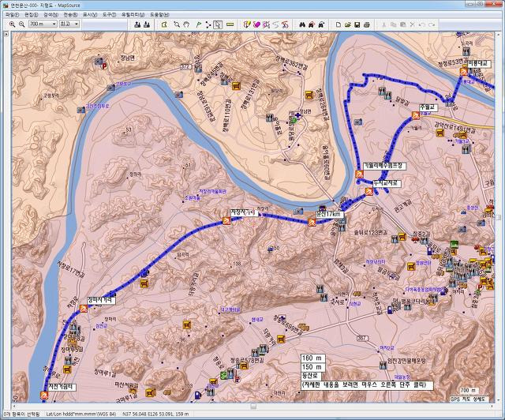
Task: Click the 두지교차로 waypoint bike icon
Action: 368,192
